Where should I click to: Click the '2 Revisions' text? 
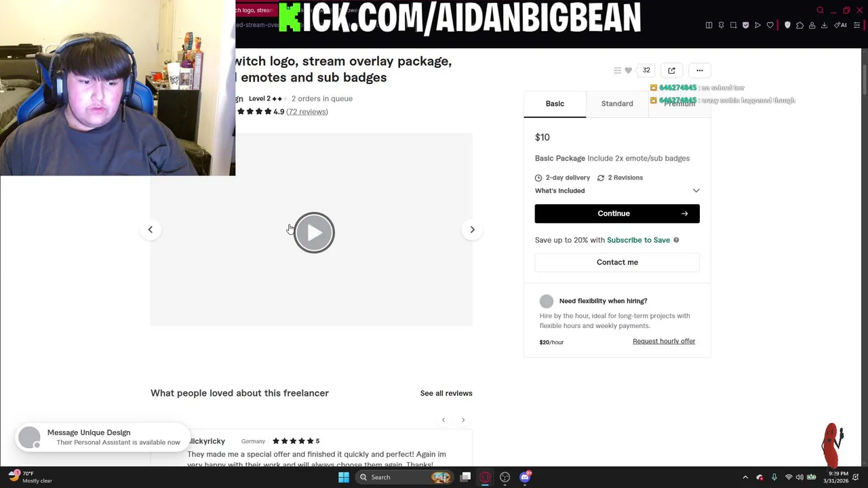click(x=625, y=178)
